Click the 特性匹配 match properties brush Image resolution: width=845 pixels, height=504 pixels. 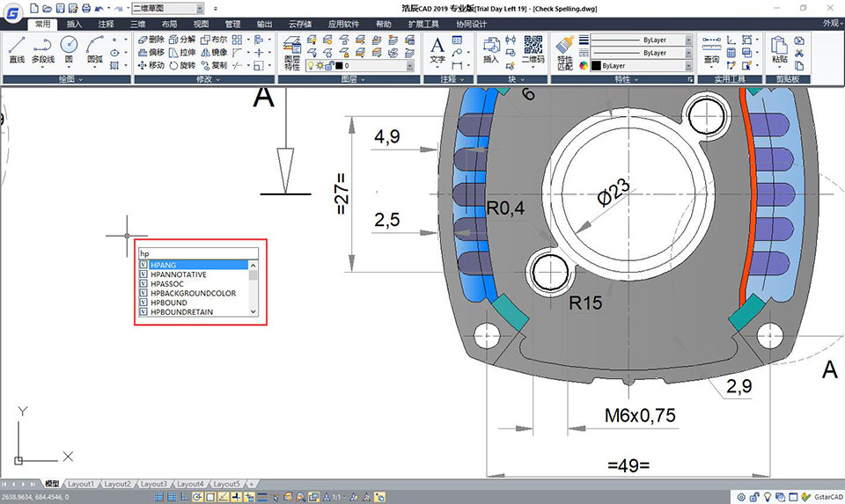[x=563, y=50]
